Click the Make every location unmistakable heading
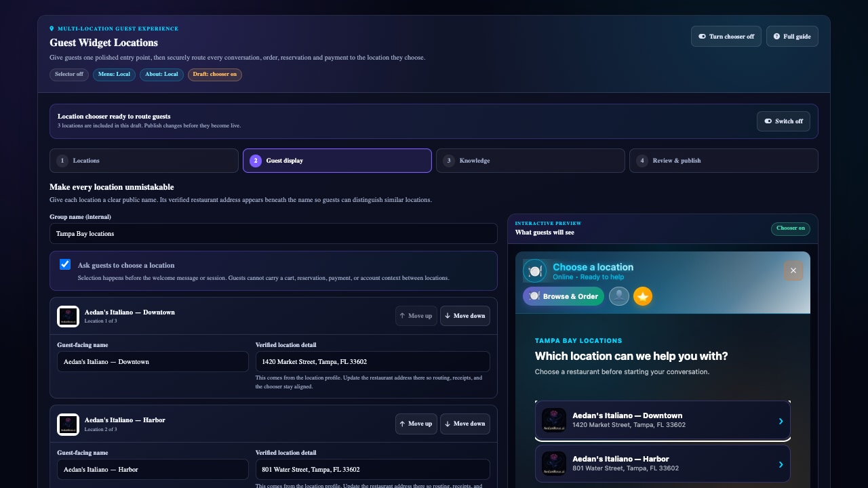The height and width of the screenshot is (488, 868). point(112,187)
